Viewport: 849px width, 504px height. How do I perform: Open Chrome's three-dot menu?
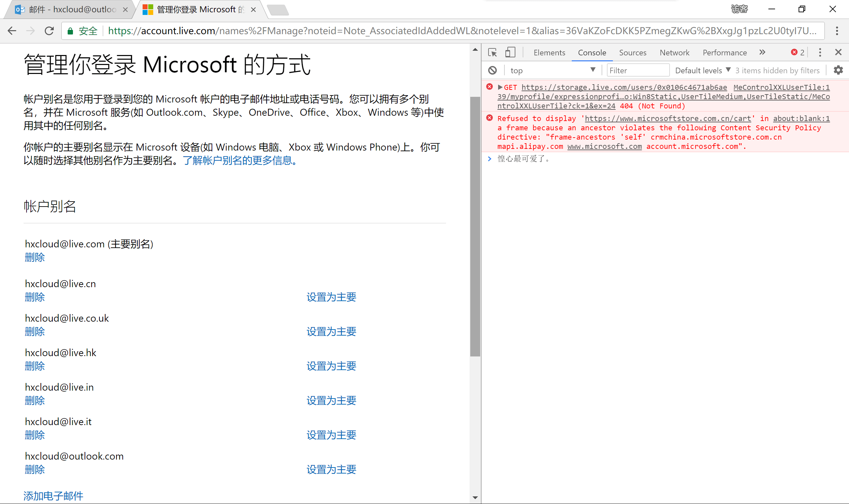coord(837,31)
